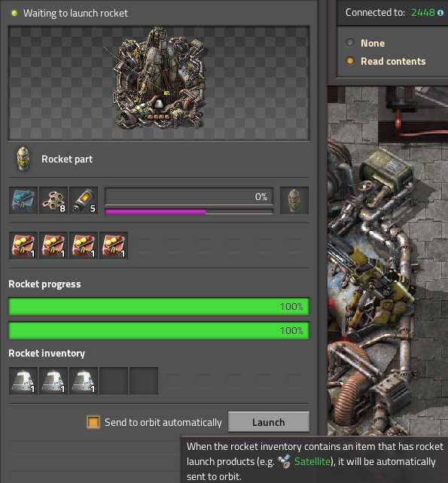Click the fifth empty rocket inventory slot
The height and width of the screenshot is (483, 448).
pyautogui.click(x=144, y=381)
